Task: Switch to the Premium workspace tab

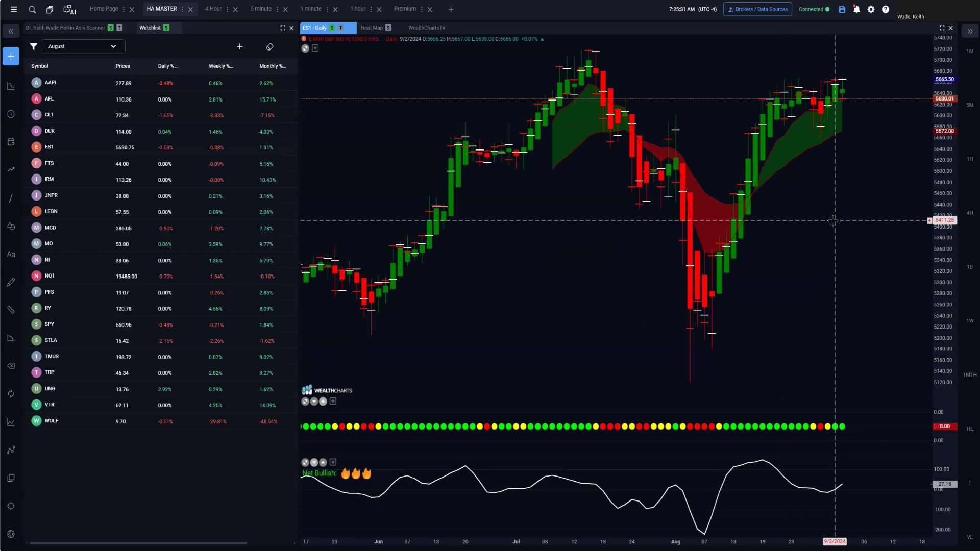Action: point(405,9)
